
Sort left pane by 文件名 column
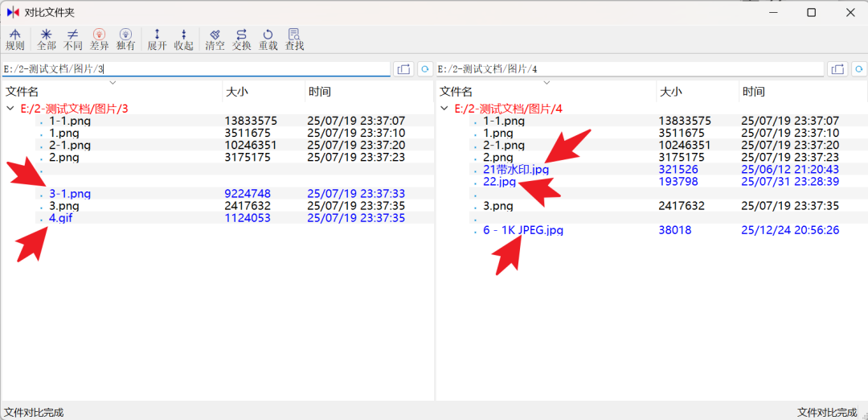point(113,92)
